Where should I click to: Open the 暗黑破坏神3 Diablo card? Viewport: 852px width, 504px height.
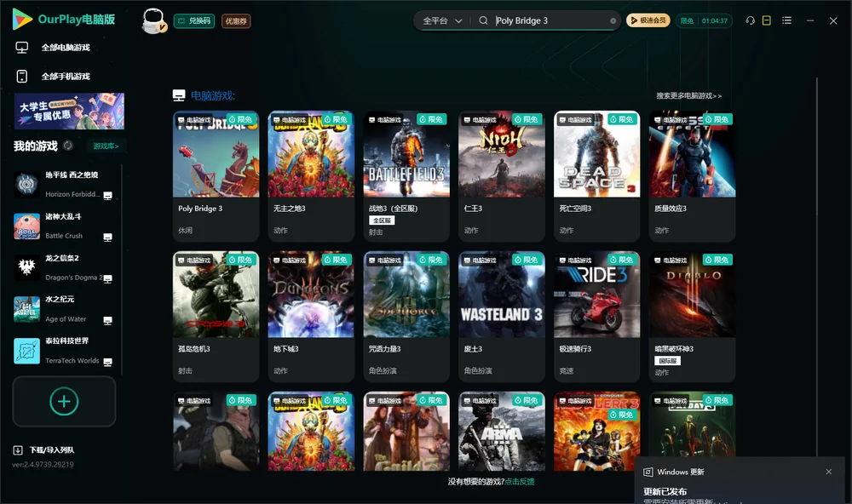(692, 317)
